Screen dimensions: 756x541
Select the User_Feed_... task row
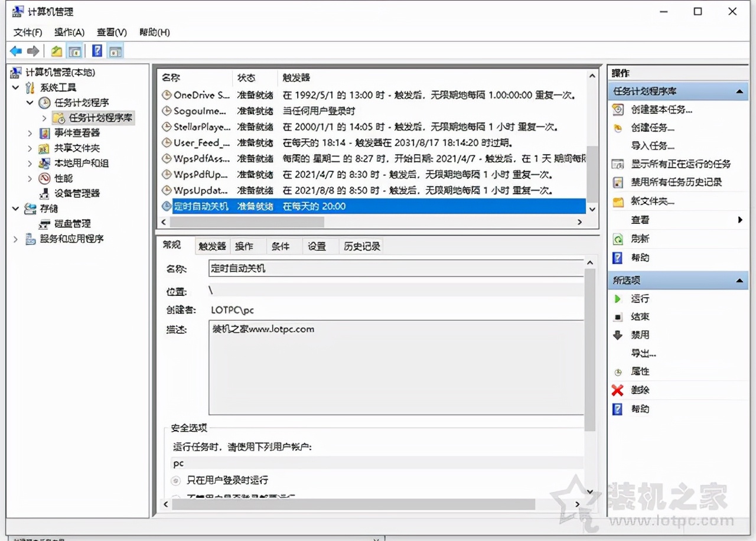(x=372, y=142)
